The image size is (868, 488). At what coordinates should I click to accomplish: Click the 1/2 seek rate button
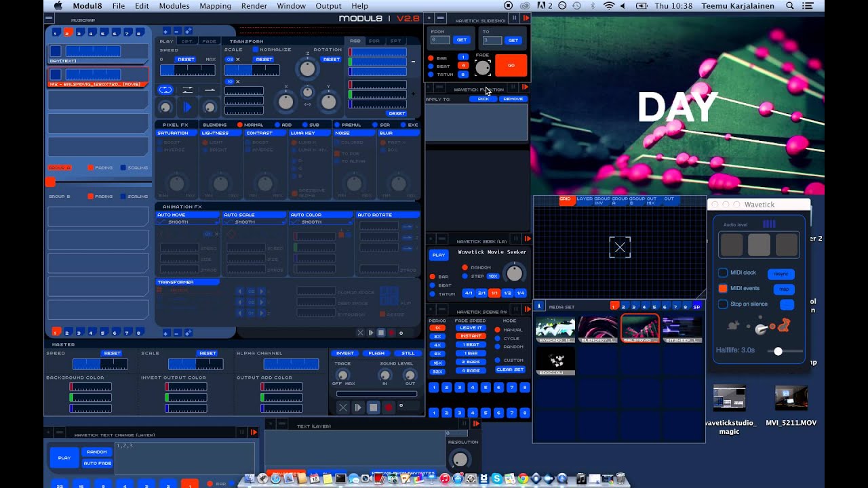(x=508, y=293)
